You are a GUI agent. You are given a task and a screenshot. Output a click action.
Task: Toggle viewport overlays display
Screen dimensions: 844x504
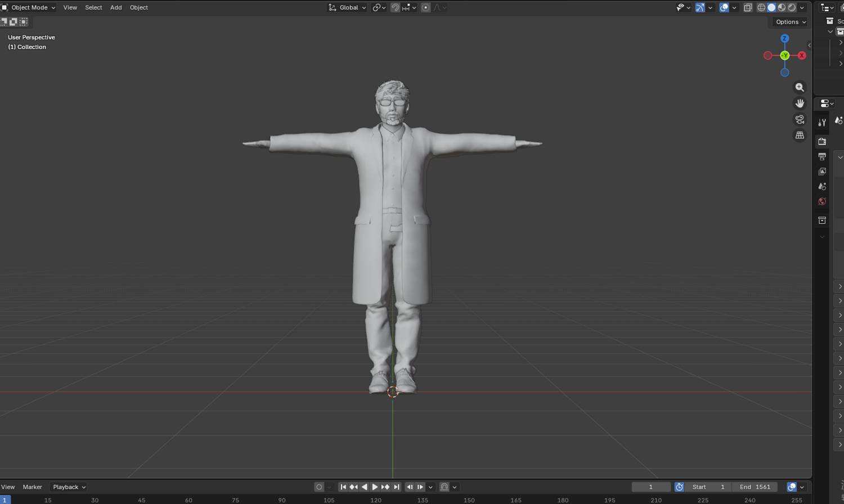coord(724,7)
